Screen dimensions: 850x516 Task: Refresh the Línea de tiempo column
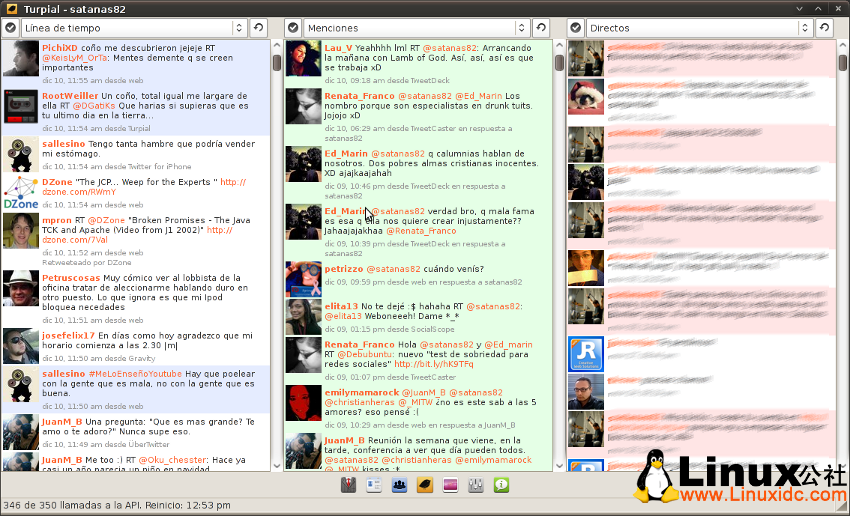259,28
